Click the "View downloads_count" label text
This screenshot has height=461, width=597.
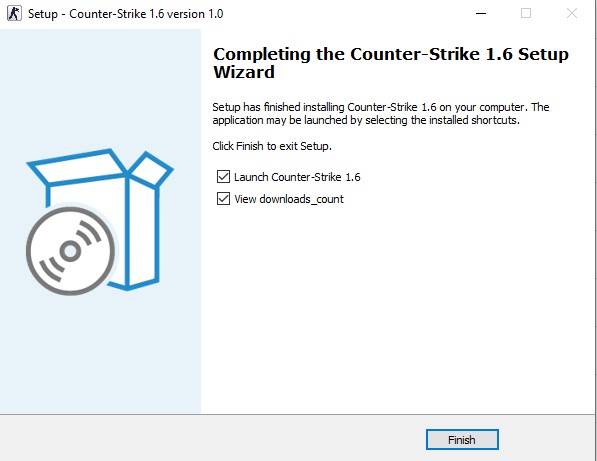[x=289, y=199]
